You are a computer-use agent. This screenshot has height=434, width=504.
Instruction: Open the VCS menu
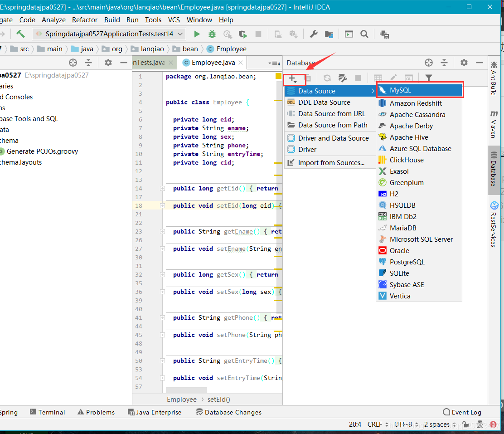point(174,20)
